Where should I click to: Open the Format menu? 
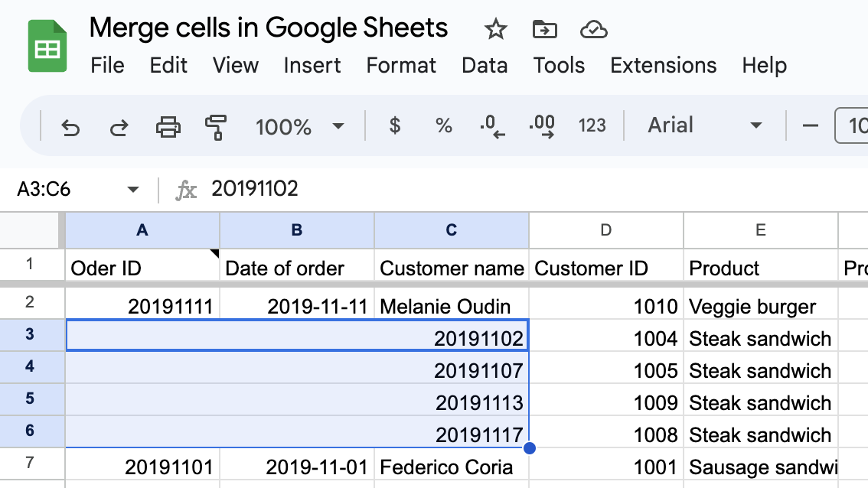point(401,65)
